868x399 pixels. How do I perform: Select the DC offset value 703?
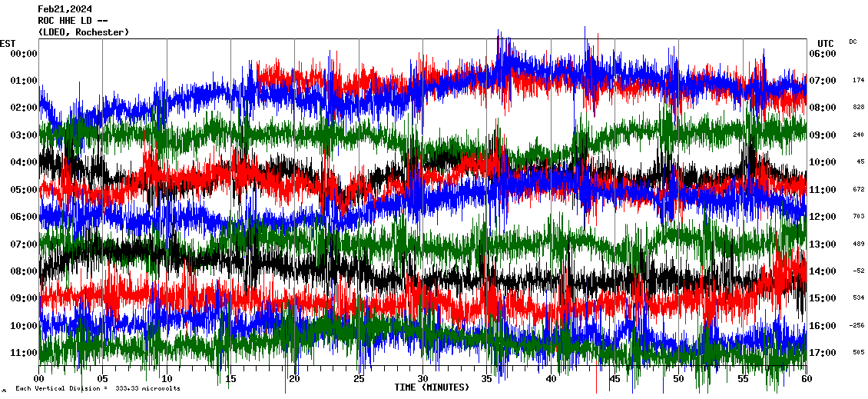click(858, 217)
